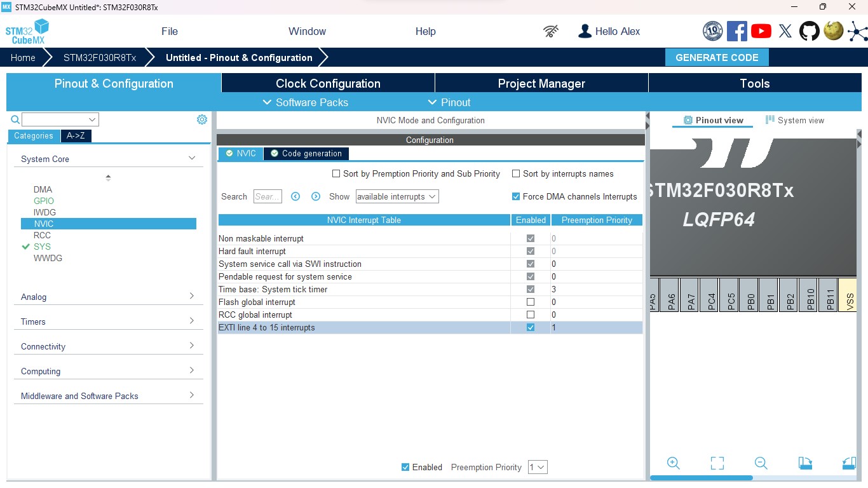
Task: Open the Code generation tab
Action: (306, 153)
